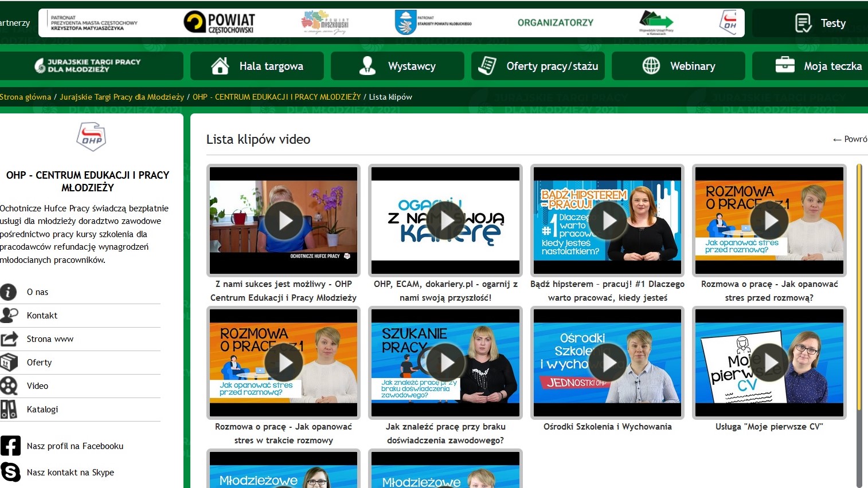This screenshot has width=868, height=488.
Task: Go back using the Powrót link
Action: tap(850, 139)
